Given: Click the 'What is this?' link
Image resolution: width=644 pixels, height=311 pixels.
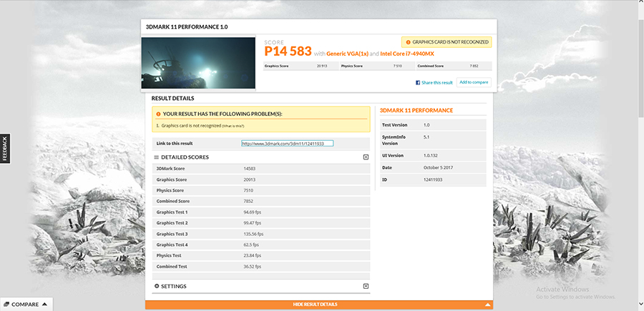Looking at the screenshot, I should 231,126.
